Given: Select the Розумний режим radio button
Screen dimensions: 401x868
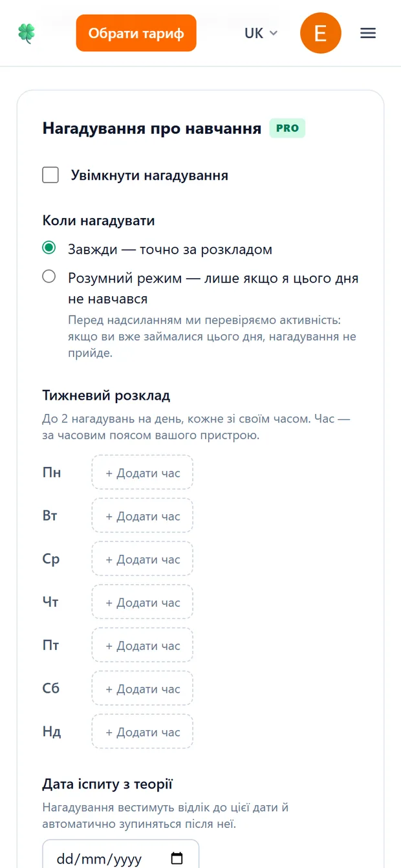Looking at the screenshot, I should (x=49, y=277).
